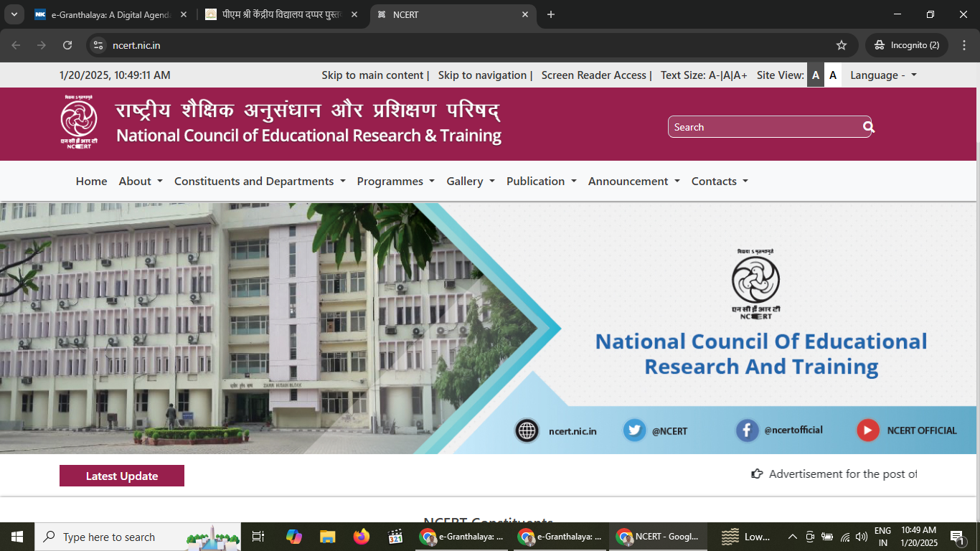980x551 pixels.
Task: Open a new browser tab
Action: coord(551,14)
